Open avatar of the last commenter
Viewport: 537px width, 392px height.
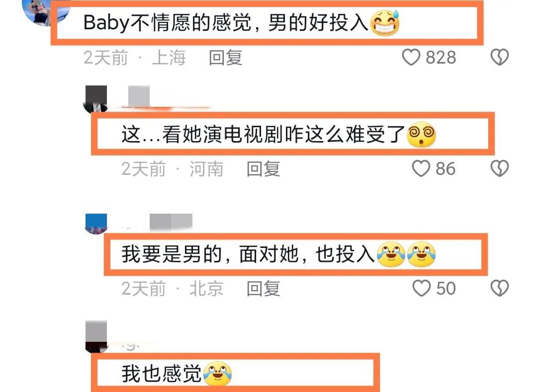(x=96, y=336)
